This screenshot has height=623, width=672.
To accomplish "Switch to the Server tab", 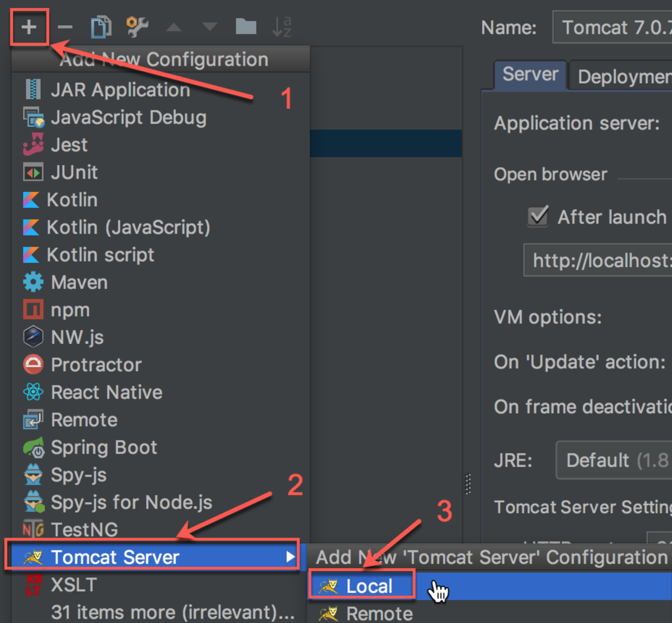I will click(530, 75).
